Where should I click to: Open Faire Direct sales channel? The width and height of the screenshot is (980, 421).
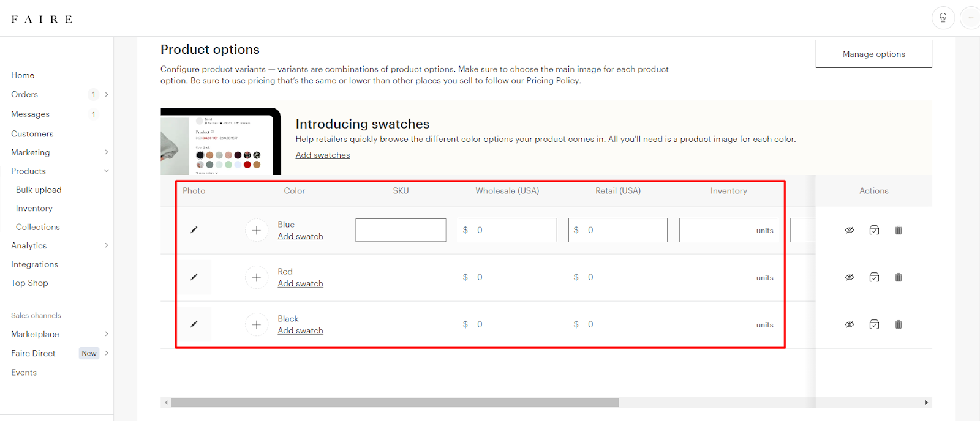pos(33,353)
